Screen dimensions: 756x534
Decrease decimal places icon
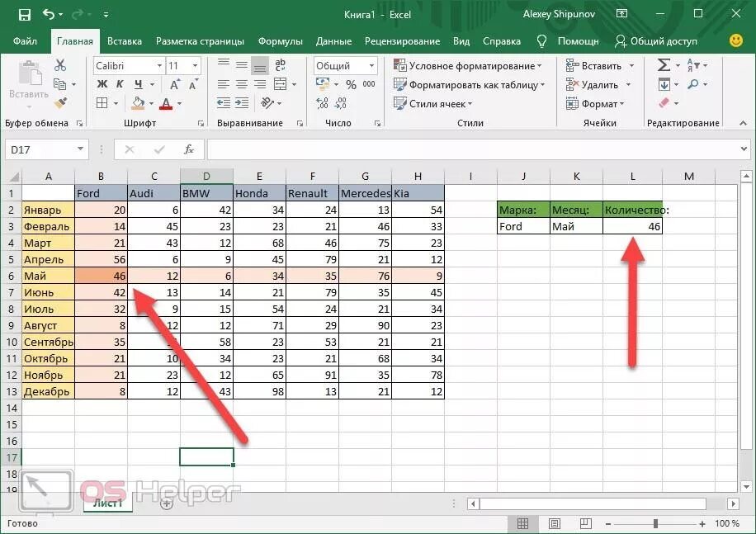(x=340, y=103)
